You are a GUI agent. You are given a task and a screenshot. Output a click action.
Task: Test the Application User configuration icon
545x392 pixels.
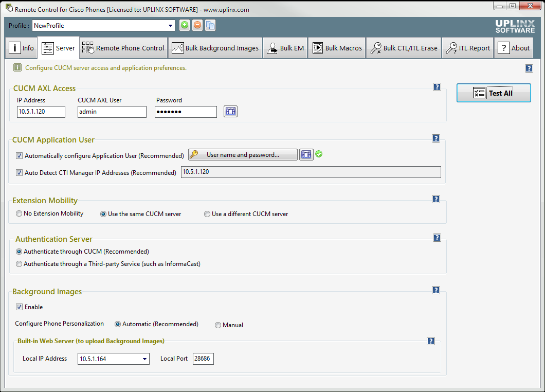(306, 154)
